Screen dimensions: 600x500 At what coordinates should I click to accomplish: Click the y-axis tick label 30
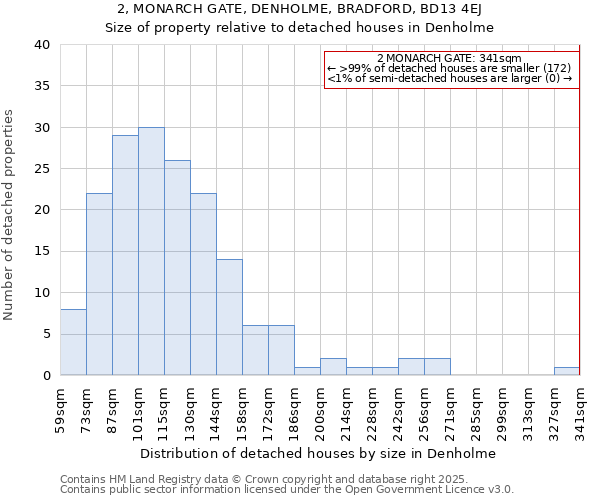(42, 127)
